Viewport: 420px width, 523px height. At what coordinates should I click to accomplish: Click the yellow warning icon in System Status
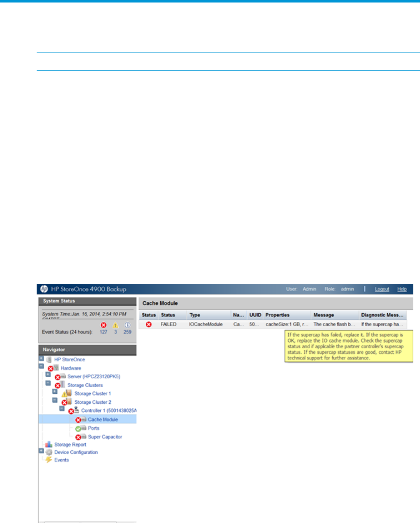tap(116, 325)
